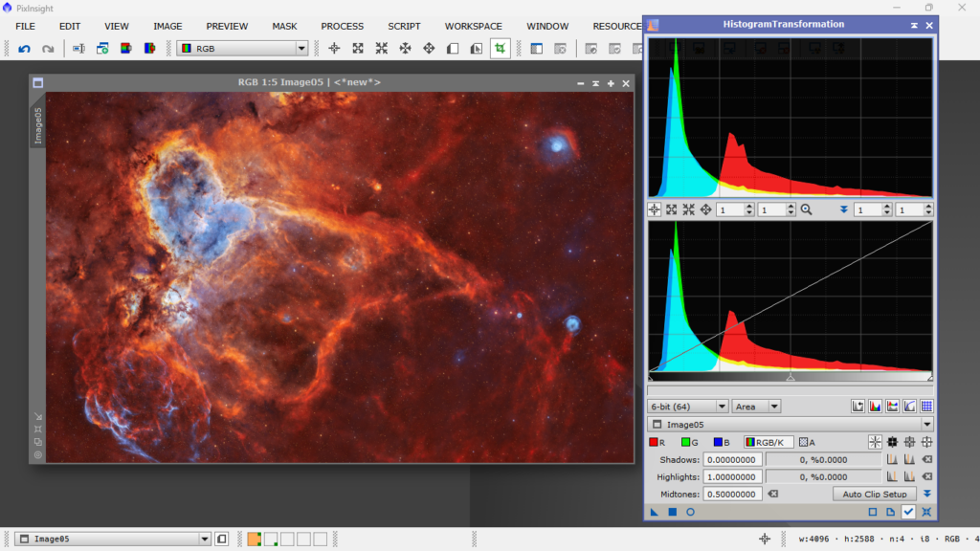980x551 pixels.
Task: Open the IMAGE menu
Action: [167, 26]
